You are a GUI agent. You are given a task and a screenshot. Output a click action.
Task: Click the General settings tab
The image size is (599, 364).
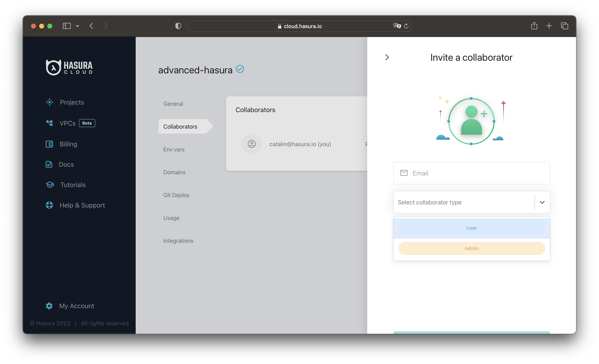[x=173, y=103]
